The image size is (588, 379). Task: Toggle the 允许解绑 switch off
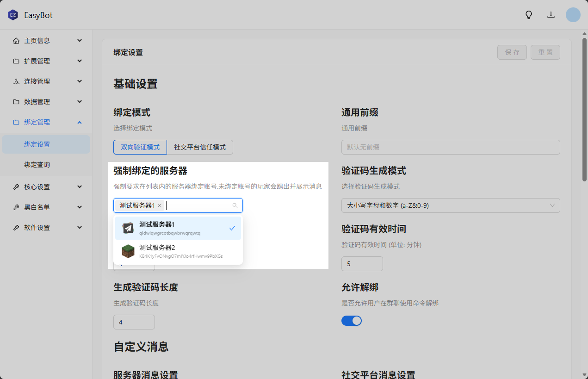coord(351,321)
